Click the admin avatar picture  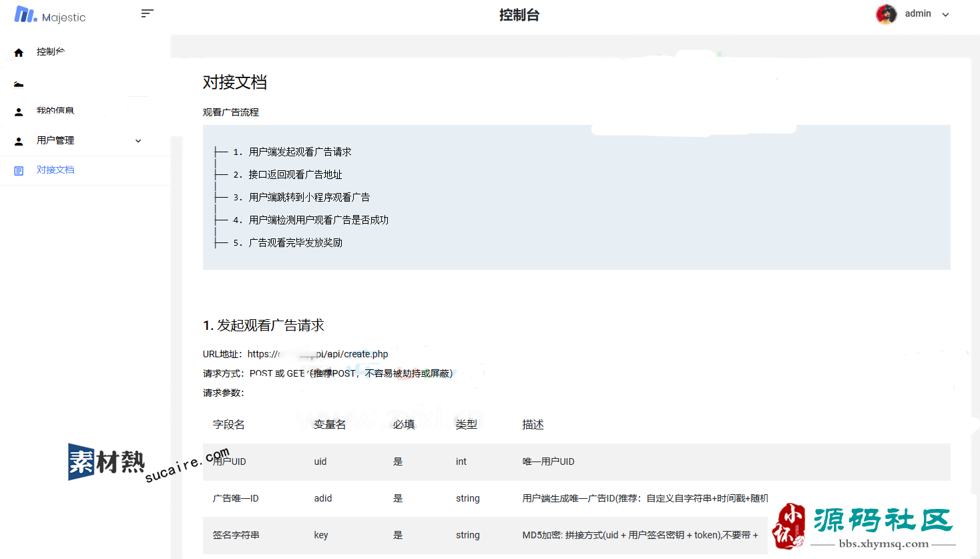pos(886,14)
